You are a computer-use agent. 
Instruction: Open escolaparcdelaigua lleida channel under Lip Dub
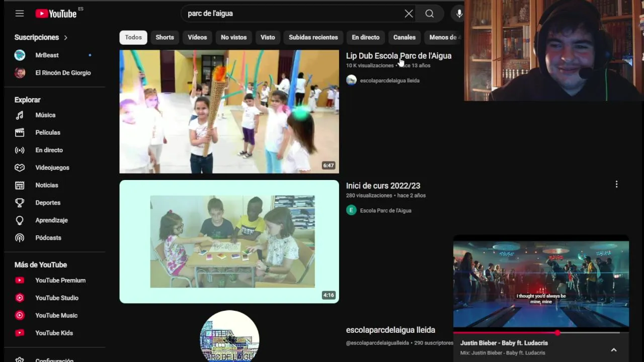[x=389, y=80]
